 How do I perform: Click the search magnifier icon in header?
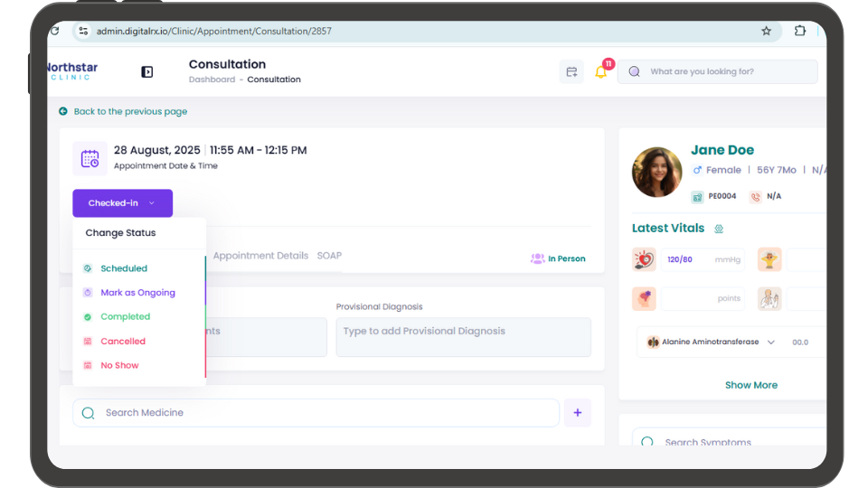click(635, 71)
